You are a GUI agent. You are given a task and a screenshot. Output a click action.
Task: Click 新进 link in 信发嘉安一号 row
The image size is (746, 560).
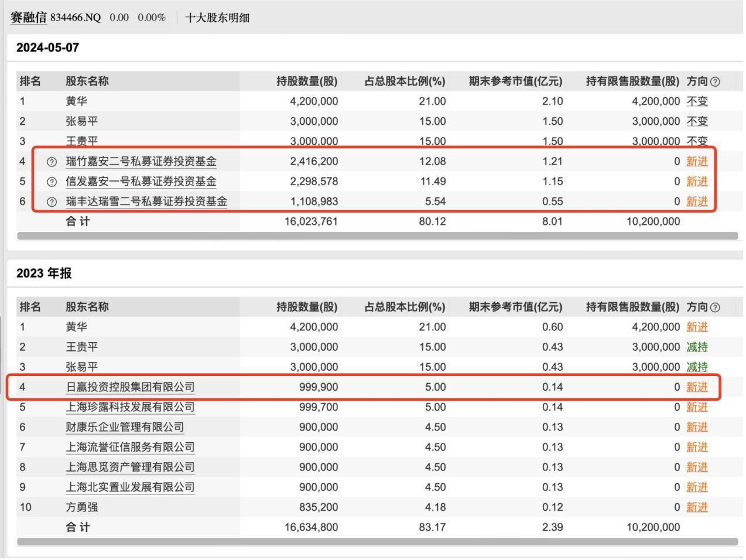tap(697, 181)
